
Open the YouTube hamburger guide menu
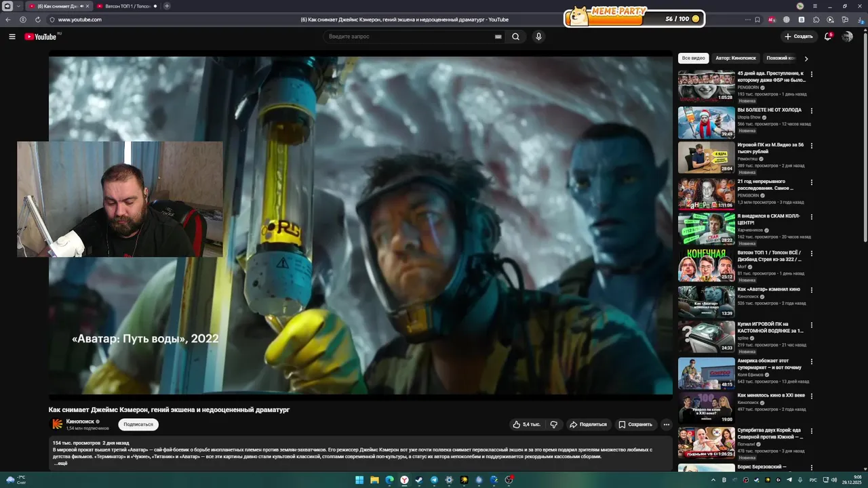pyautogui.click(x=12, y=37)
